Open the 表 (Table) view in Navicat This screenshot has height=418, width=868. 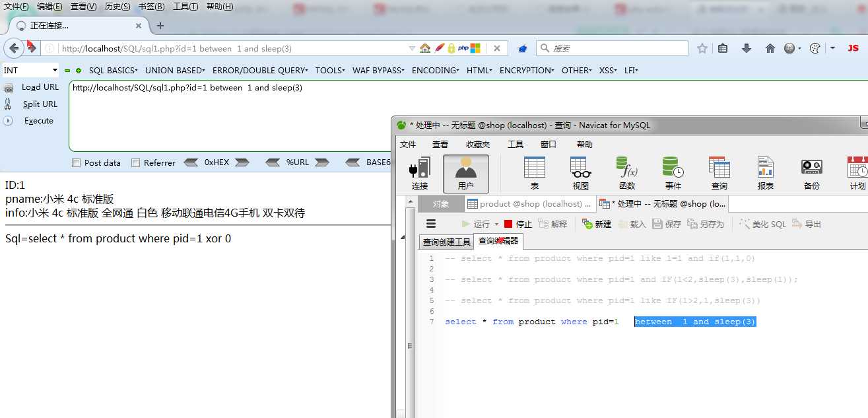pyautogui.click(x=535, y=174)
